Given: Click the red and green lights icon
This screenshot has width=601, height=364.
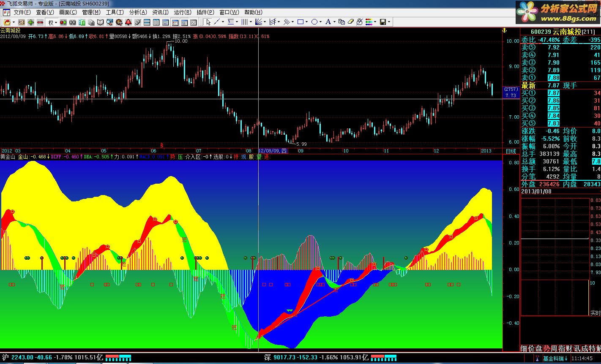Looking at the screenshot, I should (x=63, y=22).
